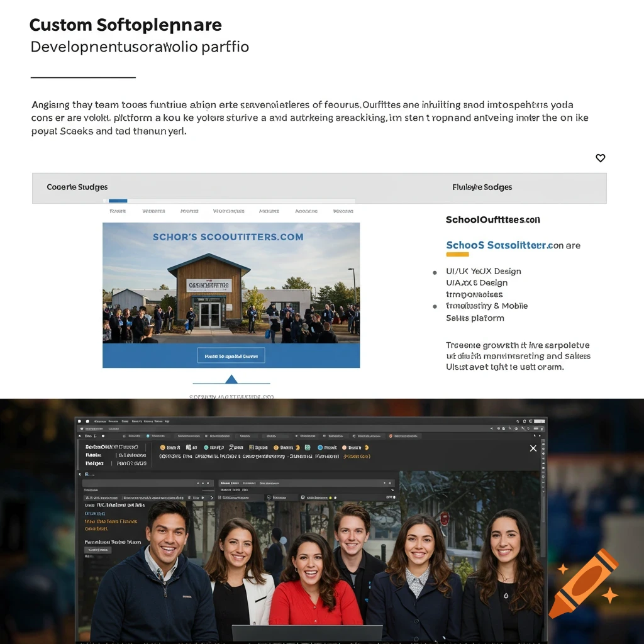
Task: Click the yellow circle icon in the dark panel row
Action: click(x=366, y=447)
